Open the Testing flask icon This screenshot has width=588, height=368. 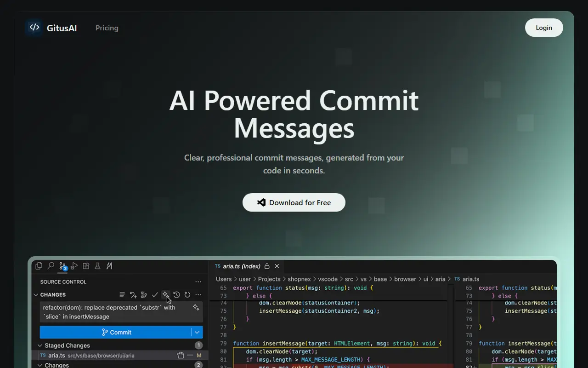coord(97,266)
